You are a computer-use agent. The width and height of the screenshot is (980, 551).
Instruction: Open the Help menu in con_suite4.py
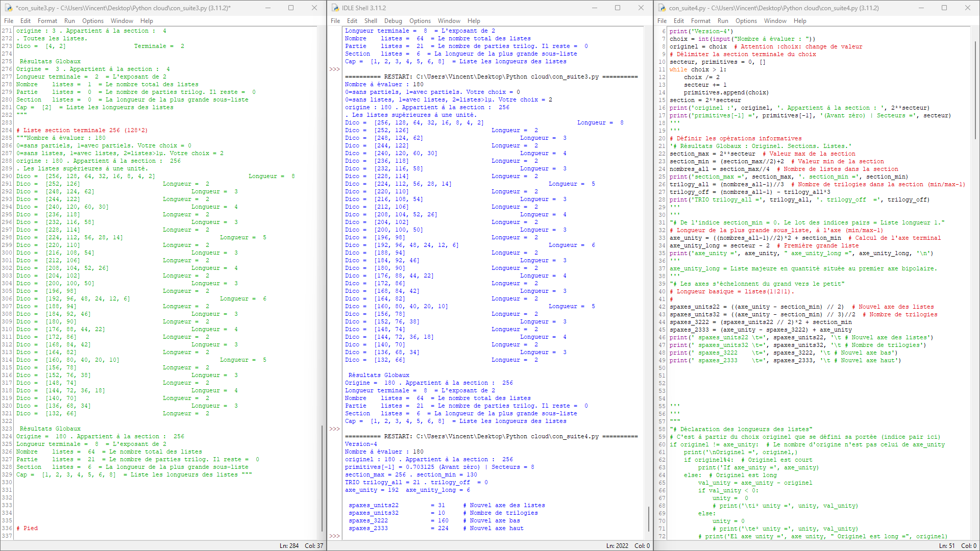point(800,21)
